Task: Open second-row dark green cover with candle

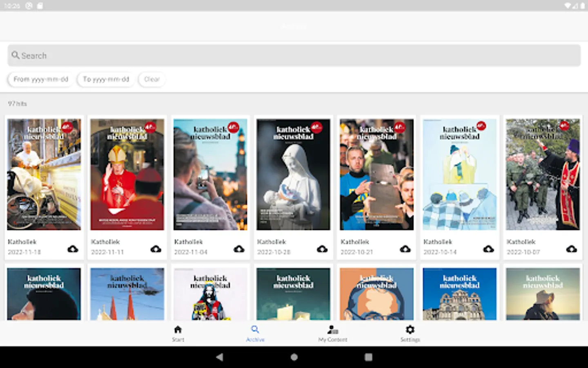Action: click(x=293, y=294)
